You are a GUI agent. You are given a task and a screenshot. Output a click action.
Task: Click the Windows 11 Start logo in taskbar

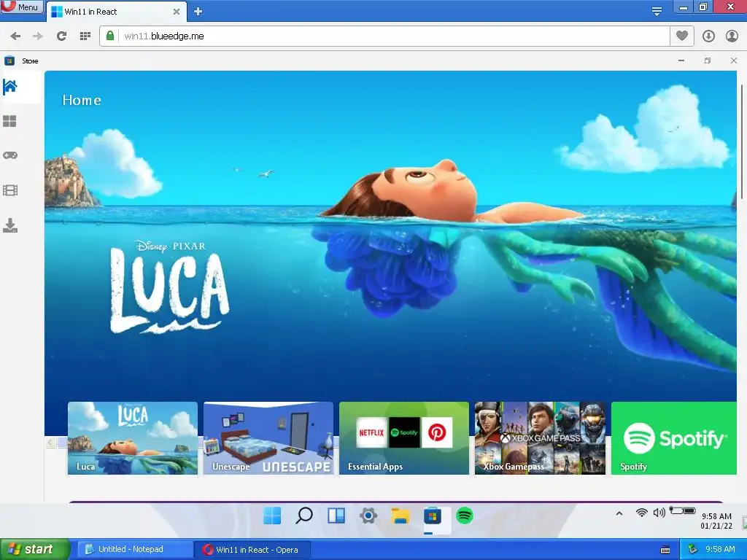tap(272, 516)
